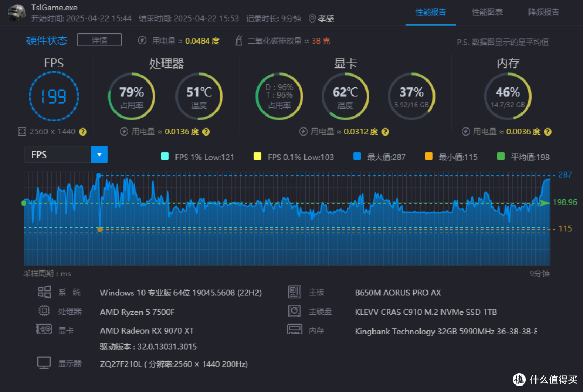The height and width of the screenshot is (392, 583).
Task: Click the 37% video memory gauge
Action: (x=411, y=96)
